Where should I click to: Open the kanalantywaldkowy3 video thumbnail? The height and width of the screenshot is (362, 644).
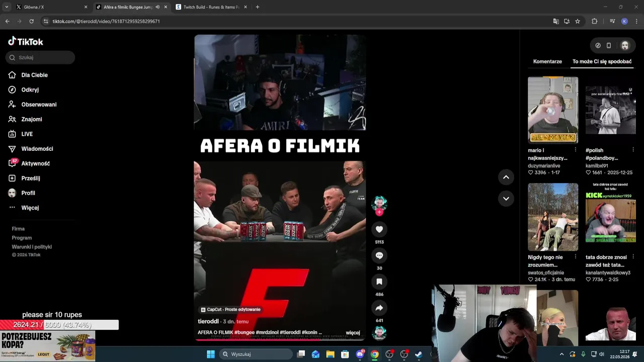[611, 217]
